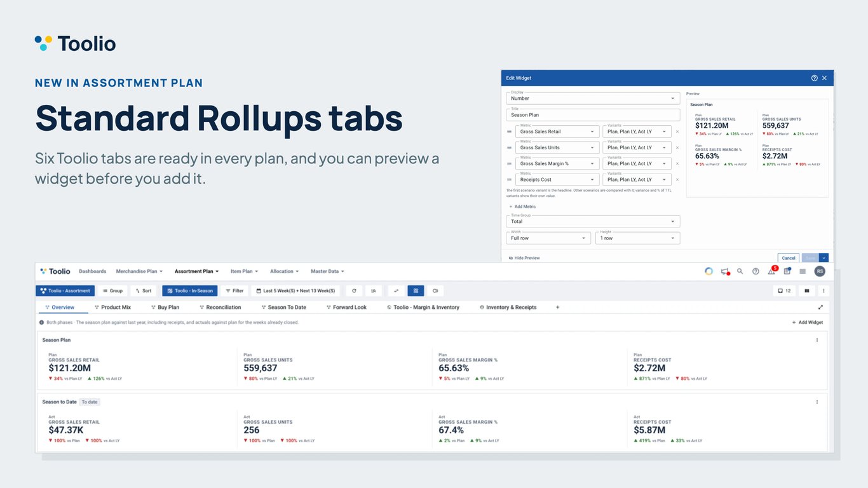The image size is (868, 488).
Task: Click the Toolio - Assortment button
Action: click(x=65, y=290)
